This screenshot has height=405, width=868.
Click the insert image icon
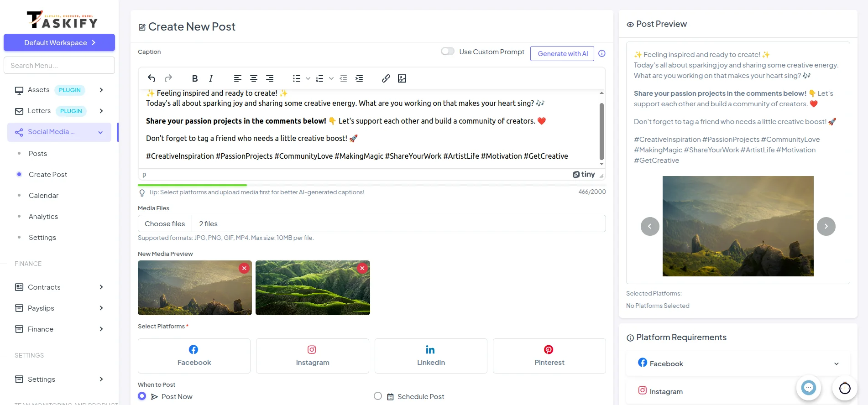pyautogui.click(x=402, y=78)
